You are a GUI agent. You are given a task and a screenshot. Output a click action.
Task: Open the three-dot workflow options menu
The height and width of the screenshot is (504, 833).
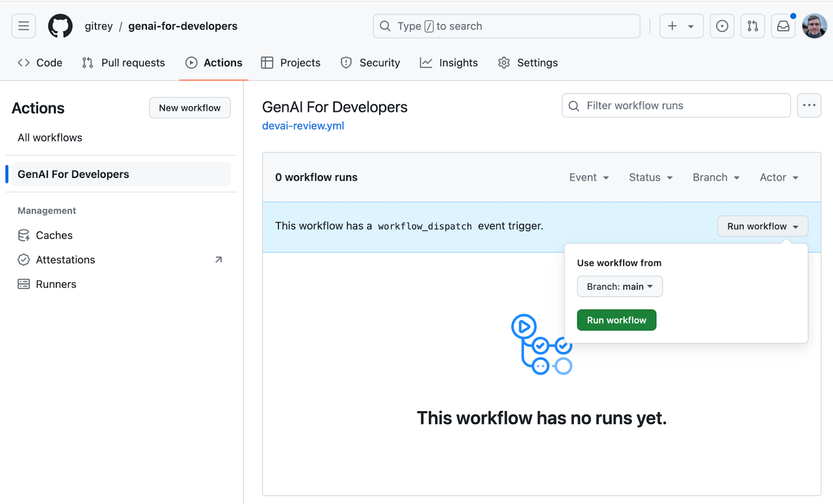[809, 106]
